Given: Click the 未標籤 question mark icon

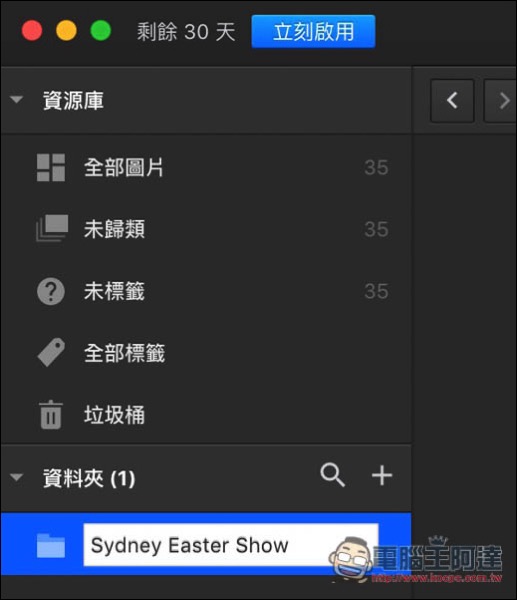Looking at the screenshot, I should [51, 291].
